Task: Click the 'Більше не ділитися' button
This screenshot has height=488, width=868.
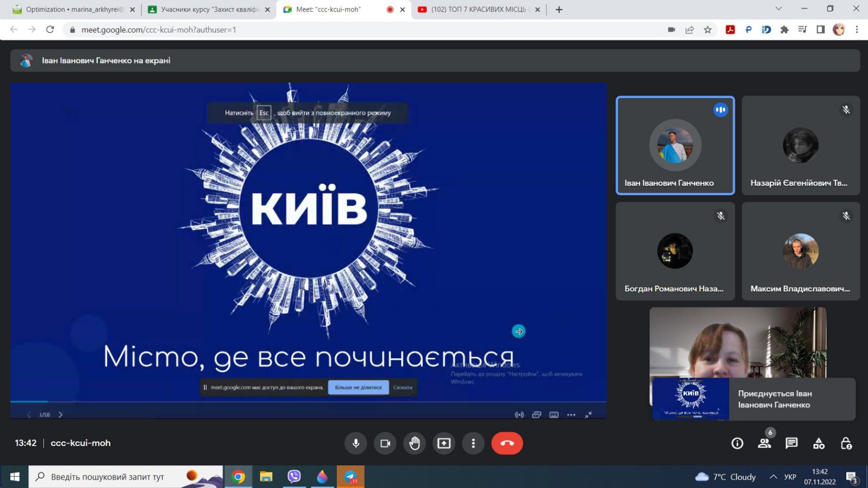Action: [358, 387]
